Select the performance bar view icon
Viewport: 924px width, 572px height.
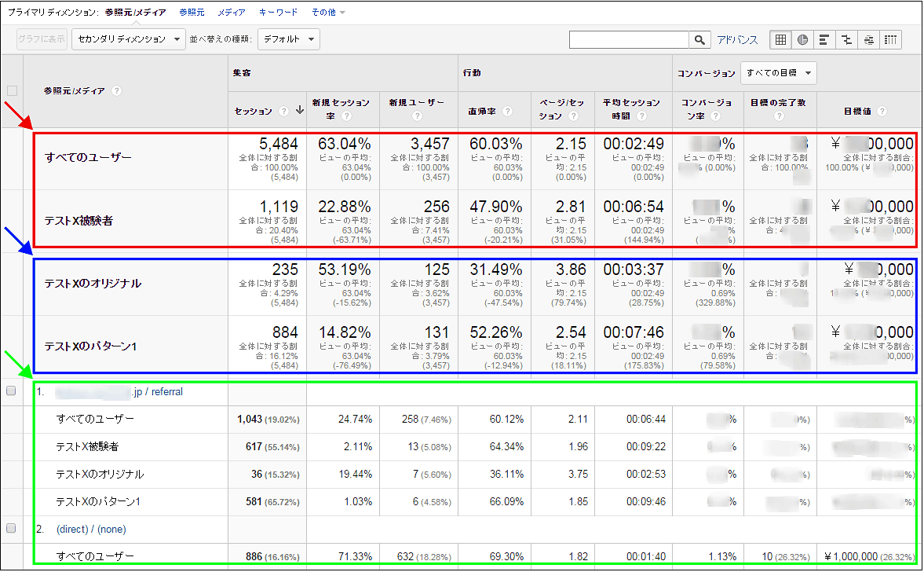(x=824, y=40)
